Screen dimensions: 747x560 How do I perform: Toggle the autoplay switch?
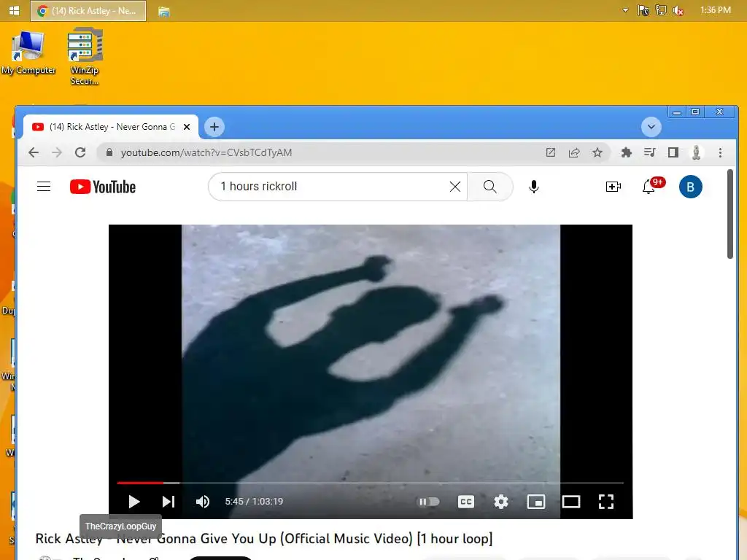pyautogui.click(x=428, y=502)
